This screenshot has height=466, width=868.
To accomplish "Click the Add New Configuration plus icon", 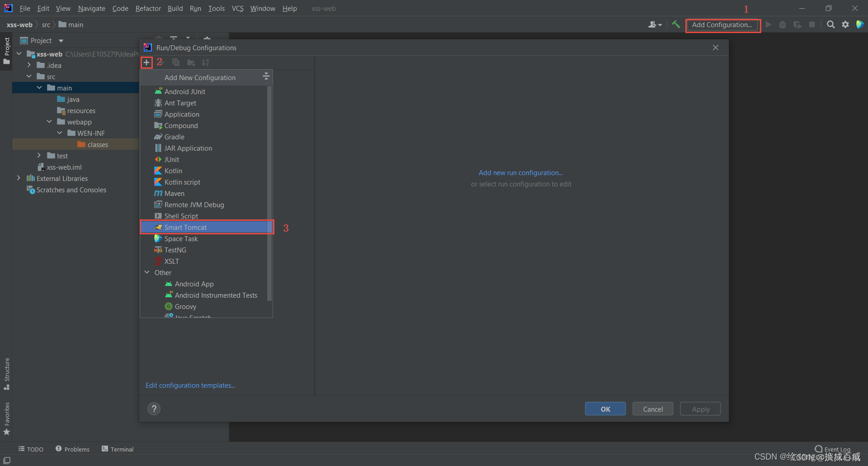I will pos(146,62).
